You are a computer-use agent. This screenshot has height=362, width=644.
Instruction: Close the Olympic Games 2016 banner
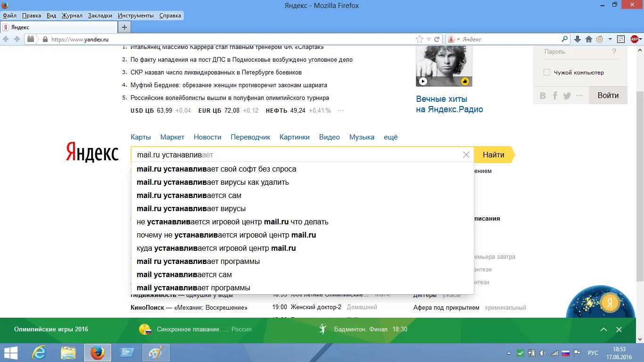click(x=619, y=329)
